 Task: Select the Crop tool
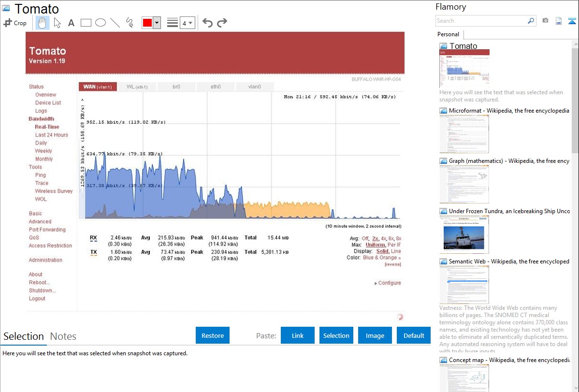point(15,23)
